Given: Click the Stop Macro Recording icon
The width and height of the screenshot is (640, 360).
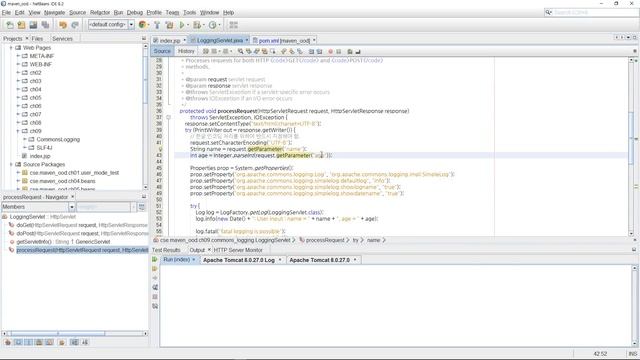Looking at the screenshot, I should point(338,51).
